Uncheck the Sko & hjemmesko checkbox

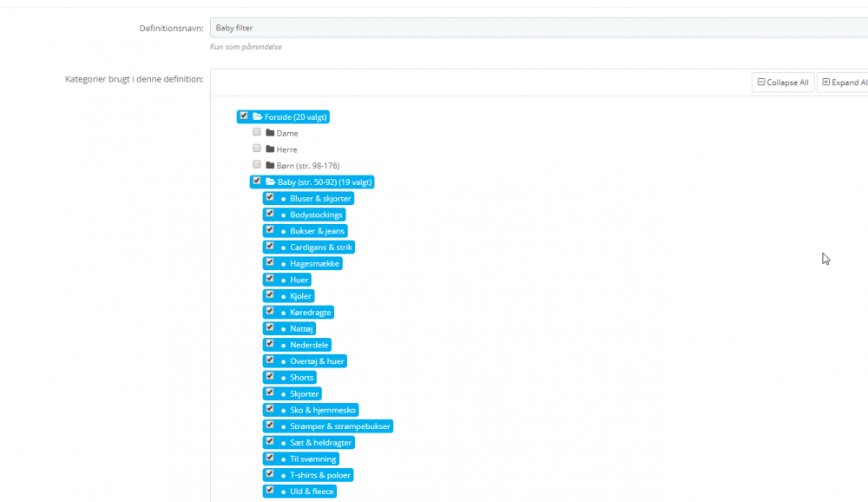[x=270, y=409]
